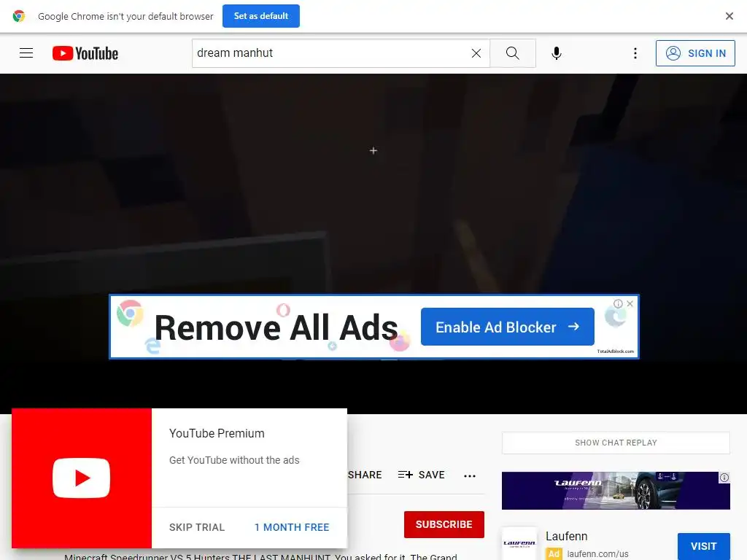Close the Remove All Ads banner

pyautogui.click(x=630, y=303)
